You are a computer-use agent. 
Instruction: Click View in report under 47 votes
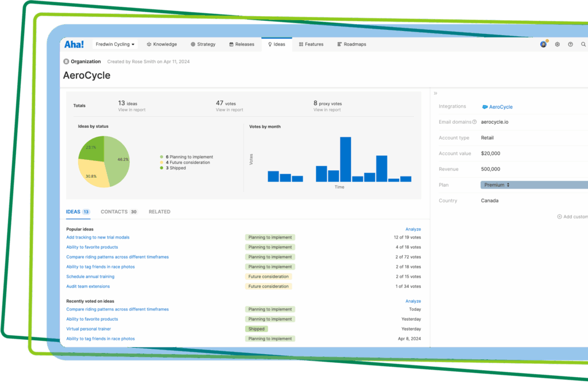pos(229,110)
